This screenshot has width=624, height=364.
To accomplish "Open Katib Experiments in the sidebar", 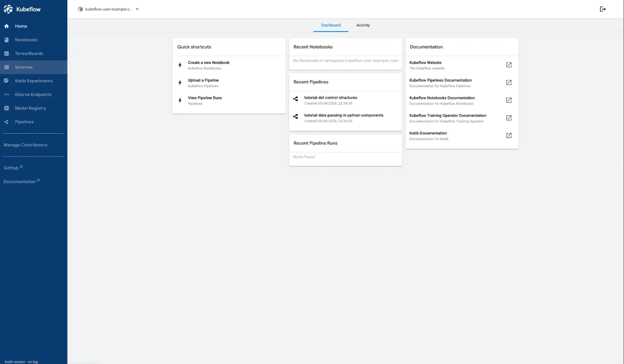I will 33,81.
